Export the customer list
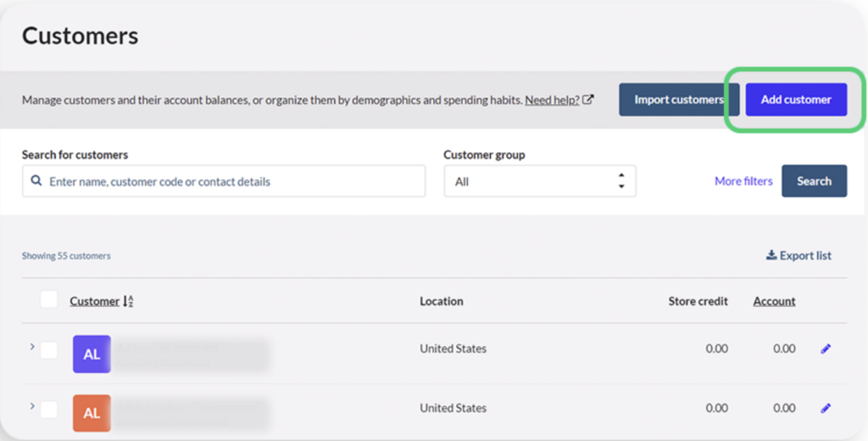Viewport: 868px width, 441px height. click(798, 255)
